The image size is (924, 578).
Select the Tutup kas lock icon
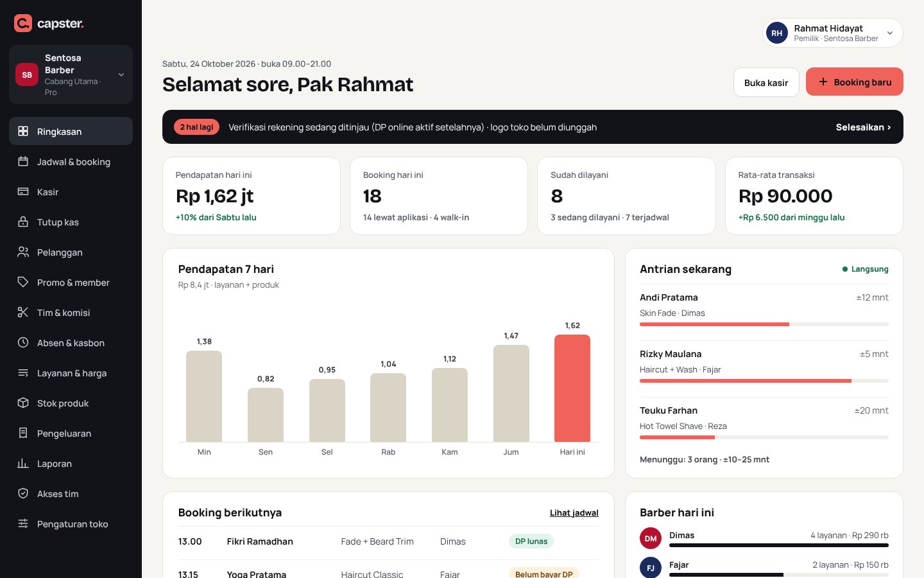click(23, 222)
